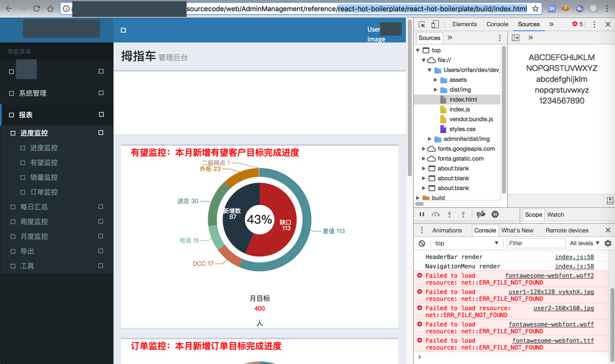Select the Scope tab in debugger
The width and height of the screenshot is (615, 364).
[x=533, y=215]
